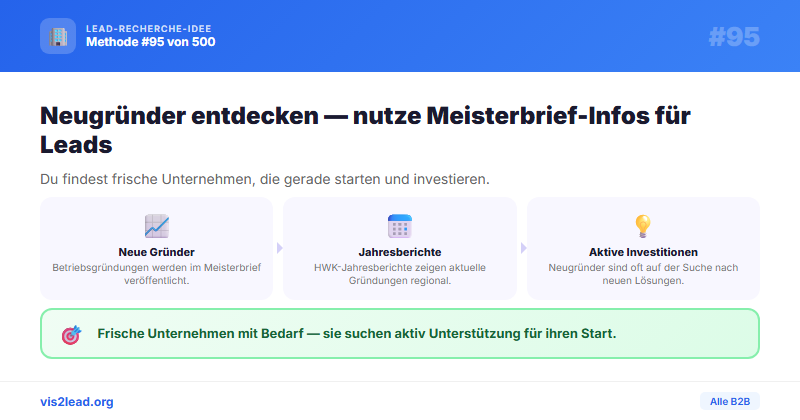Click the large #95 number in the header
Viewport: 800px width, 420px height.
[x=734, y=37]
